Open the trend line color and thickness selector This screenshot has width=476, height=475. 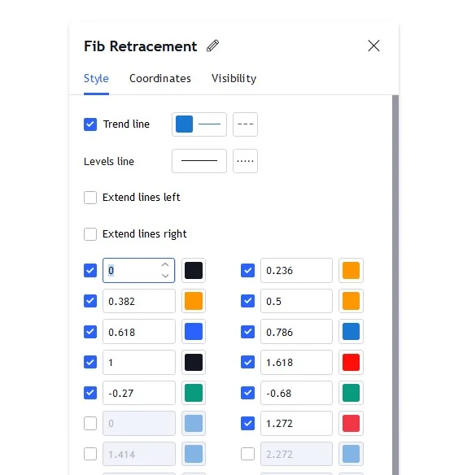pyautogui.click(x=199, y=124)
